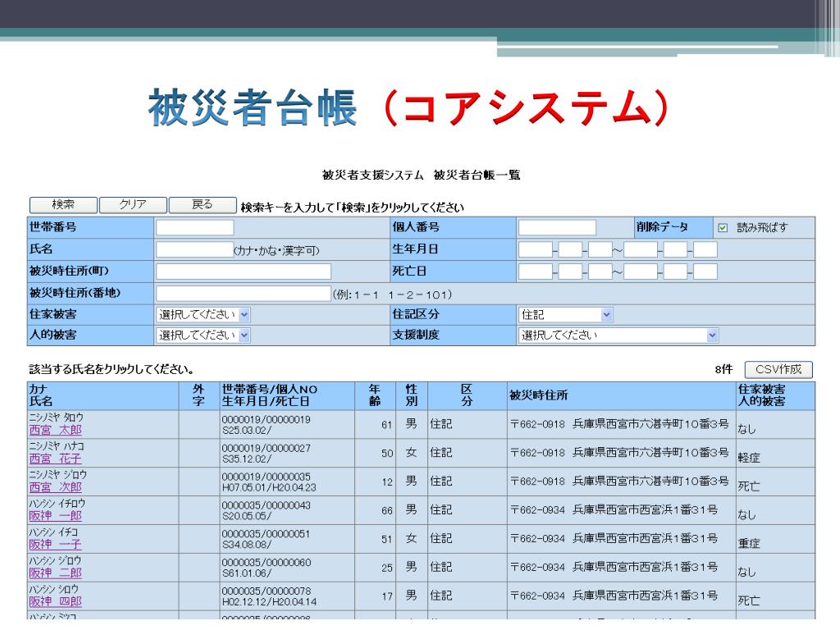Click cell 0000035/00000060

(267, 563)
